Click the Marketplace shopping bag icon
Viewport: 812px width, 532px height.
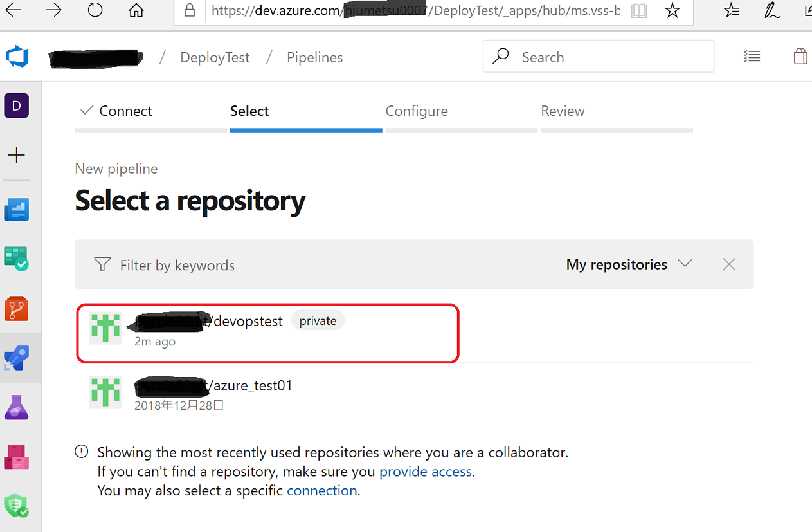[x=800, y=56]
